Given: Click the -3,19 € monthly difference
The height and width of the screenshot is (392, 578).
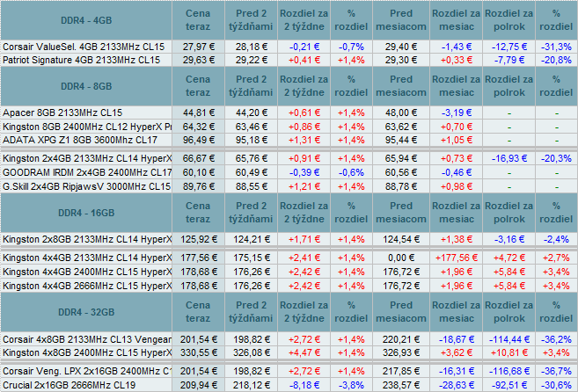Looking at the screenshot, I should 457,113.
